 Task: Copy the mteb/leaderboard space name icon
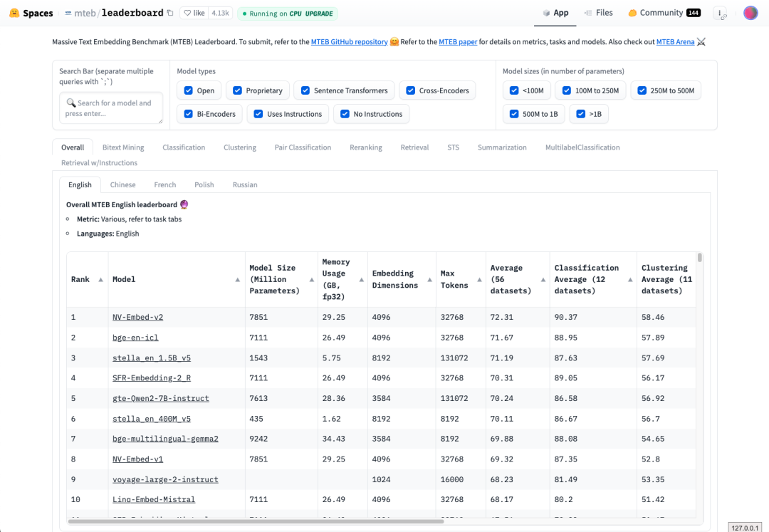tap(170, 13)
